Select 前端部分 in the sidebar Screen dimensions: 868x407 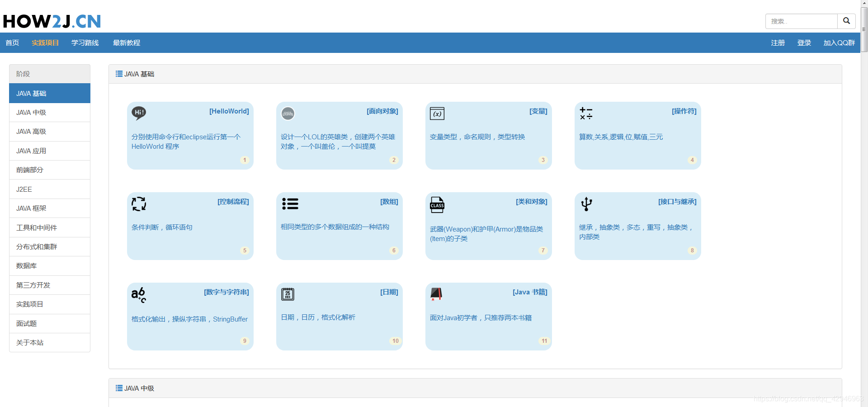tap(50, 170)
